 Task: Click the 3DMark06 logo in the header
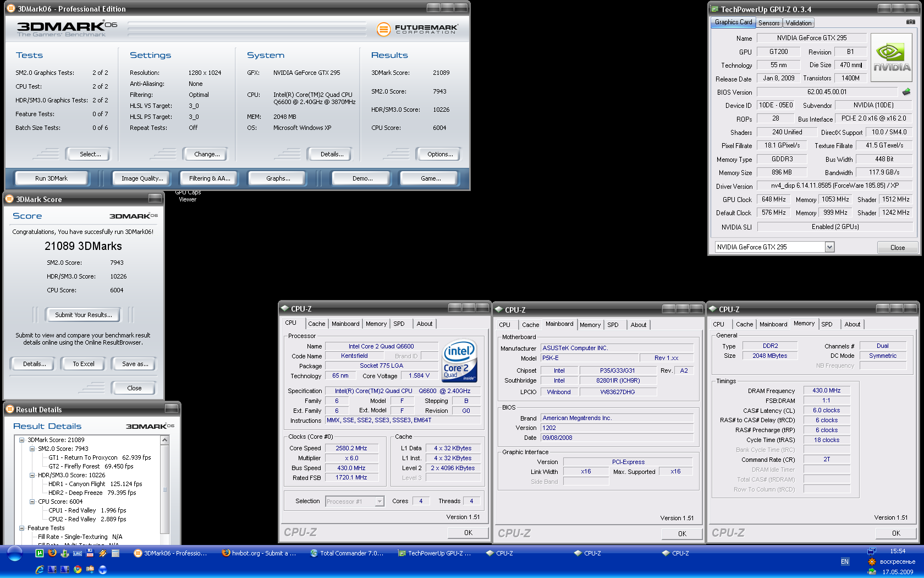tap(67, 29)
